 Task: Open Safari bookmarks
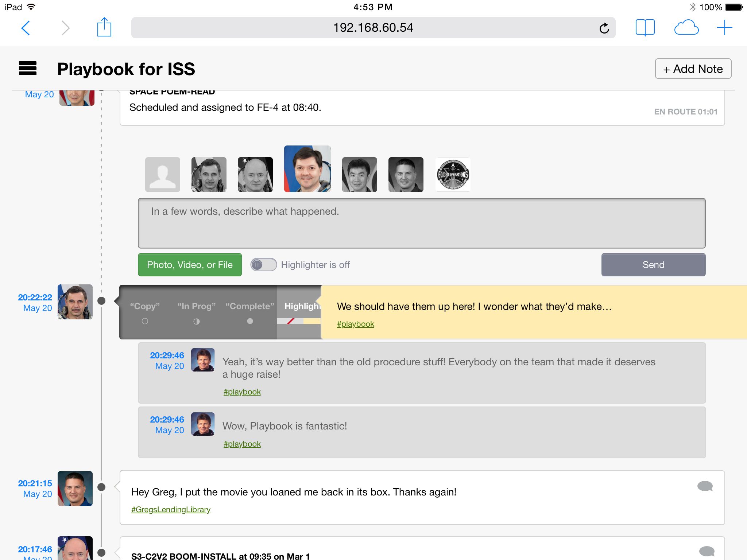[x=645, y=28]
